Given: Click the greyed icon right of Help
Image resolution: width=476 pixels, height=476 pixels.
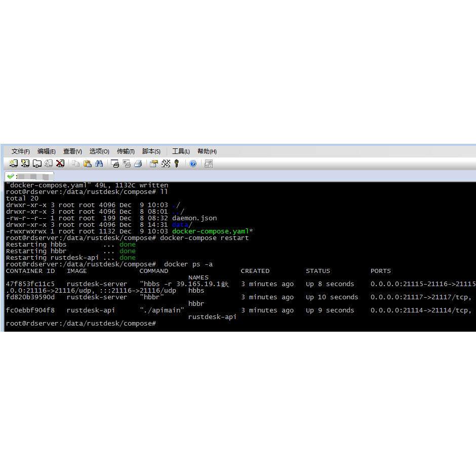Looking at the screenshot, I should 209,164.
